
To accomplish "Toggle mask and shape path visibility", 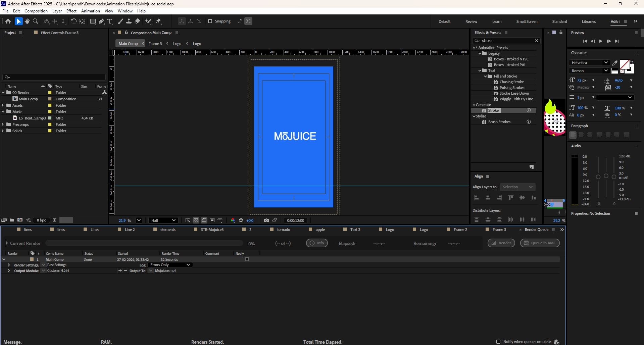I will pos(204,220).
